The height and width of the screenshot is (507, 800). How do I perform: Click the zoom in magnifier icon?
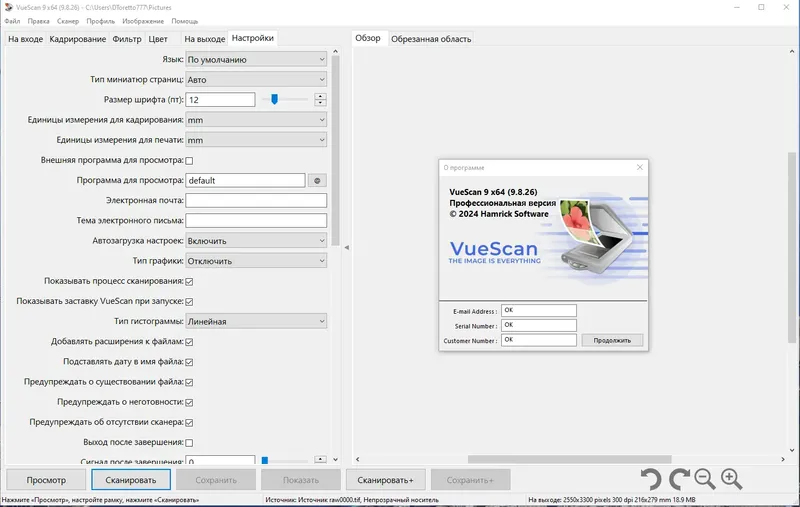[732, 479]
